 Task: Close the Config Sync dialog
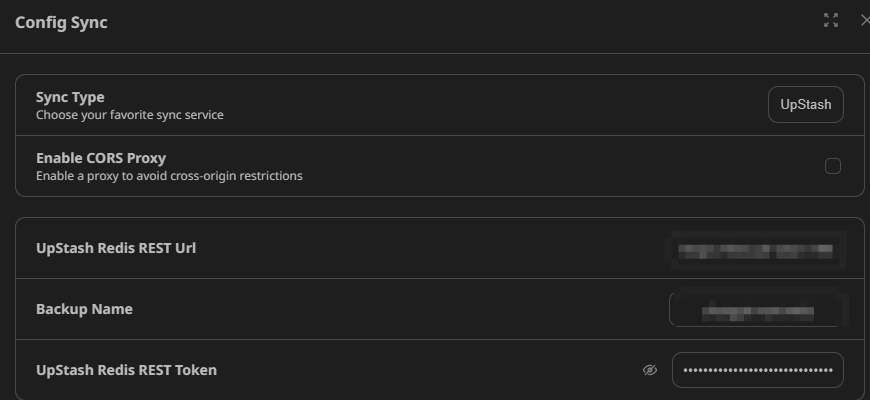865,21
